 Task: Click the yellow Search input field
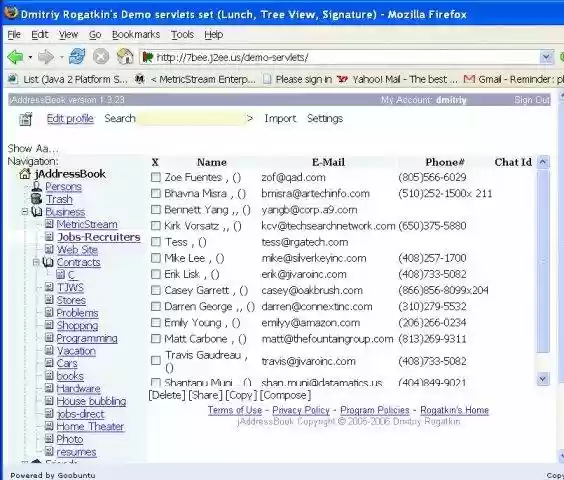click(191, 118)
